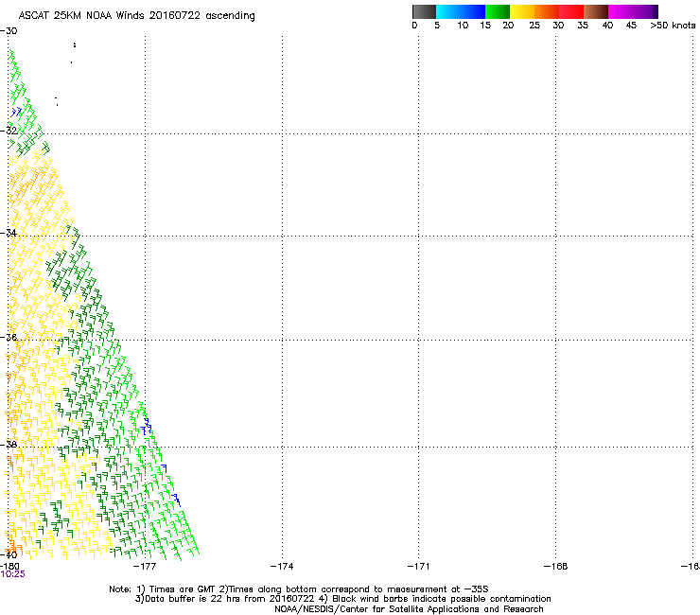Screen dimensions: 700x615
Task: Click the -177 longitude axis label
Action: pos(145,567)
